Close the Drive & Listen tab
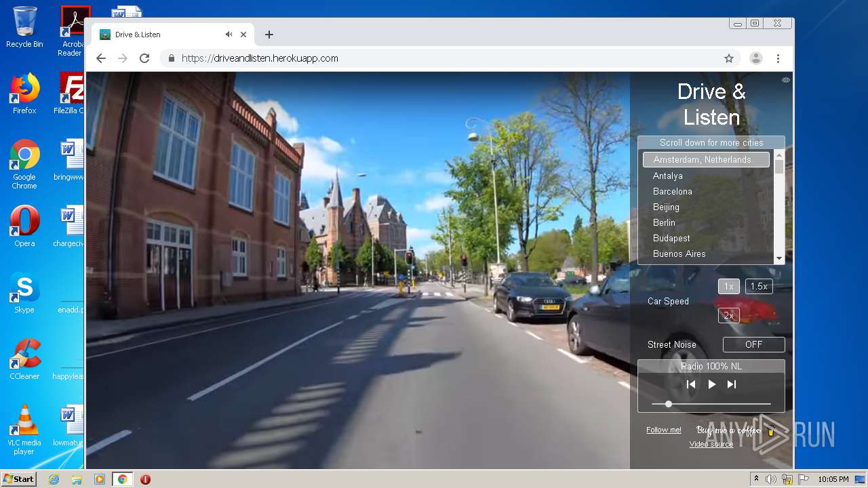 click(x=243, y=35)
